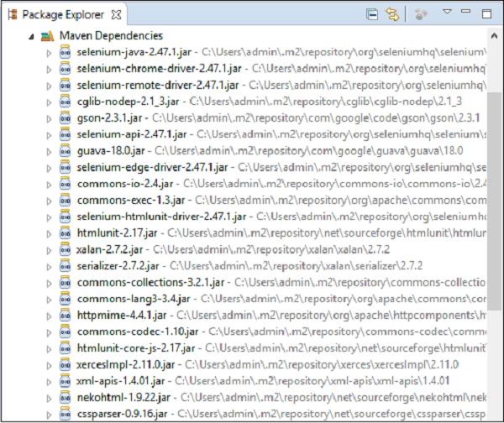Open the View Menu dropdown triangle
Viewport: 504px width, 423px height.
coord(447,12)
